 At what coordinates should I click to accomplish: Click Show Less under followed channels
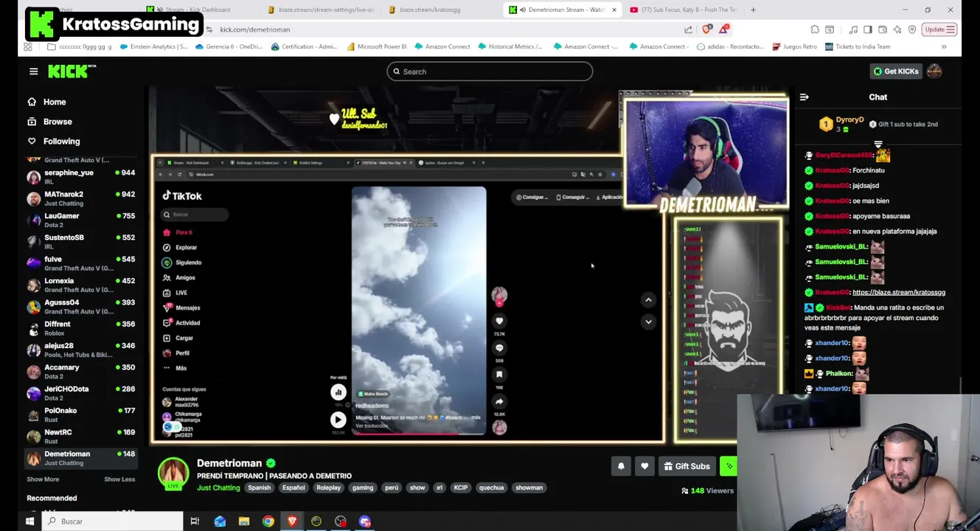coord(119,479)
